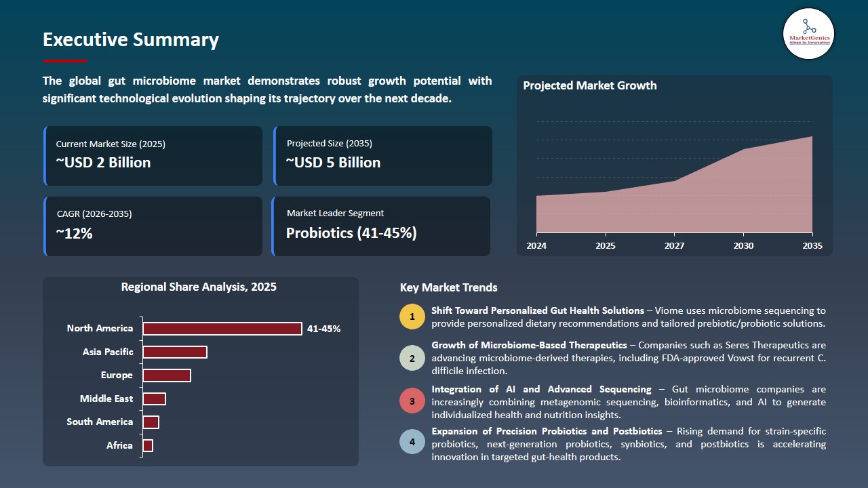The image size is (868, 488).
Task: Click Shift Toward Personalized Gut Health Solutions
Action: [x=538, y=310]
